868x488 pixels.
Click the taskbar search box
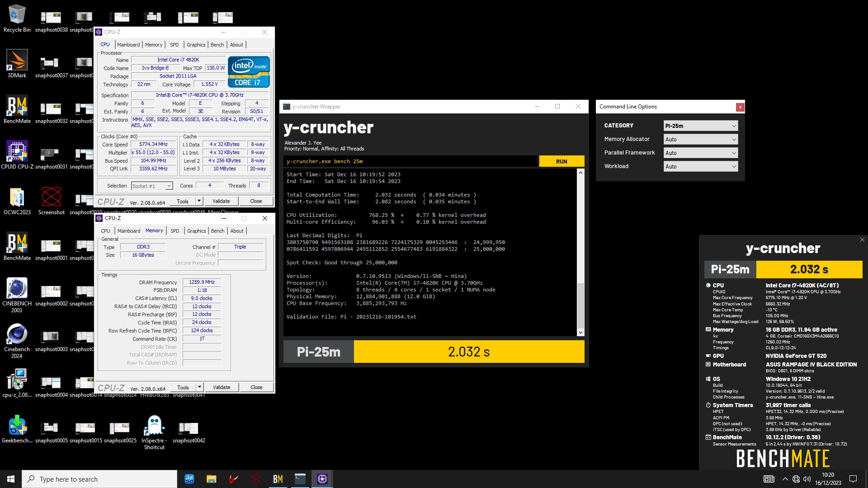pos(99,479)
